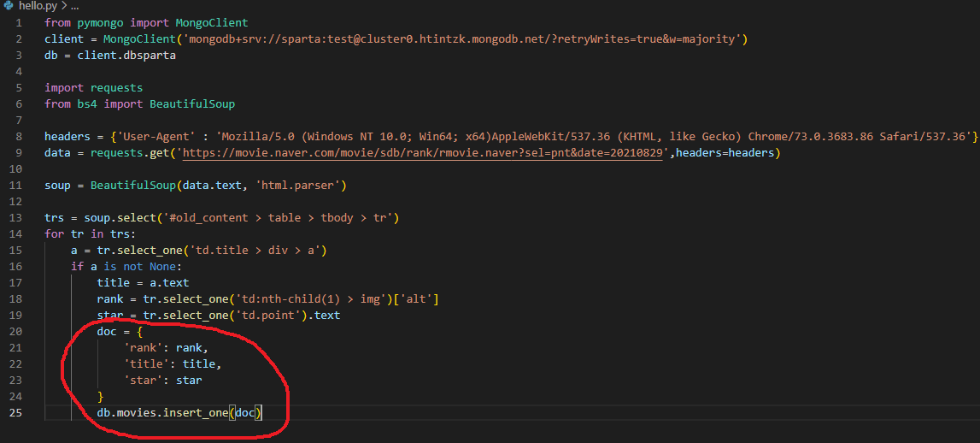Viewport: 980px width, 443px height.
Task: Click 'BeautifulSoup' in import on line 6
Action: (x=192, y=103)
